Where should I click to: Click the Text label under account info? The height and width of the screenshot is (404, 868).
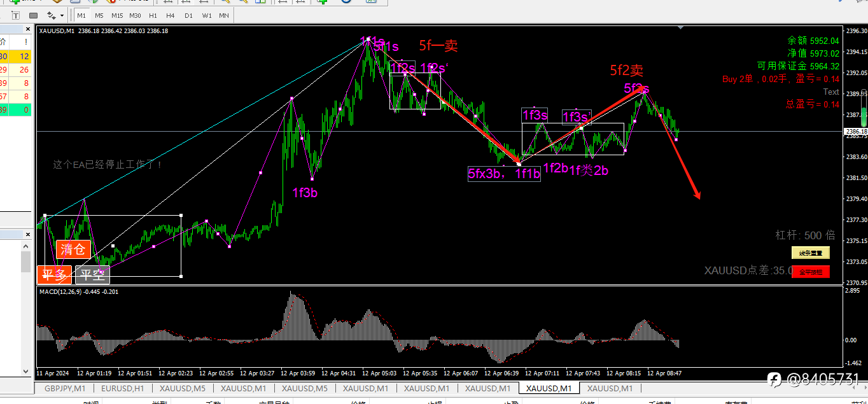pos(831,92)
